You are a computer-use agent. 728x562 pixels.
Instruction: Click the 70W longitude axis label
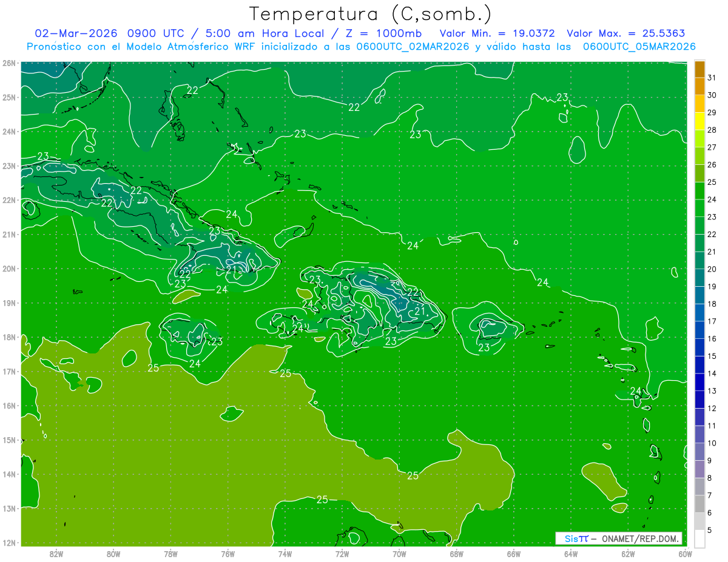[399, 553]
